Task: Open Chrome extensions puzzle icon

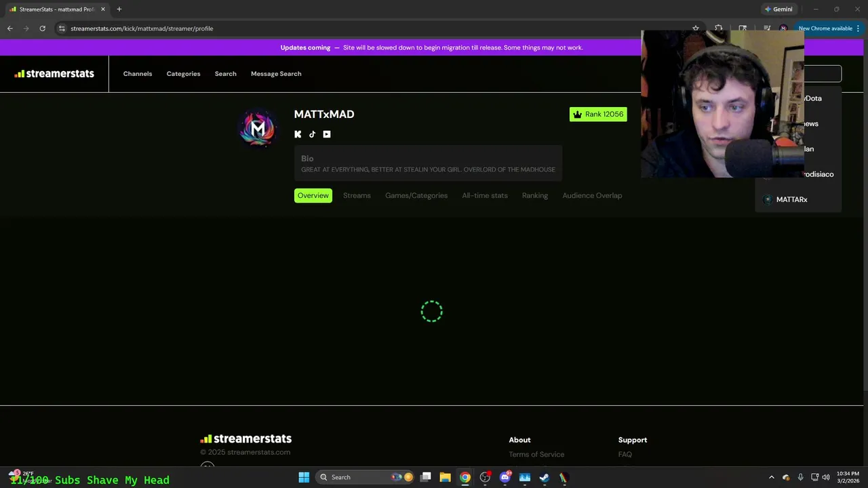Action: tap(718, 28)
